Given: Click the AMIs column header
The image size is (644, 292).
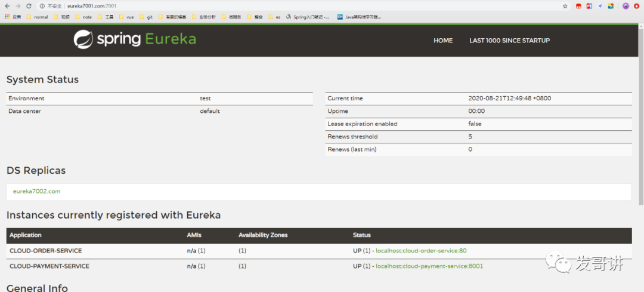Looking at the screenshot, I should click(194, 235).
